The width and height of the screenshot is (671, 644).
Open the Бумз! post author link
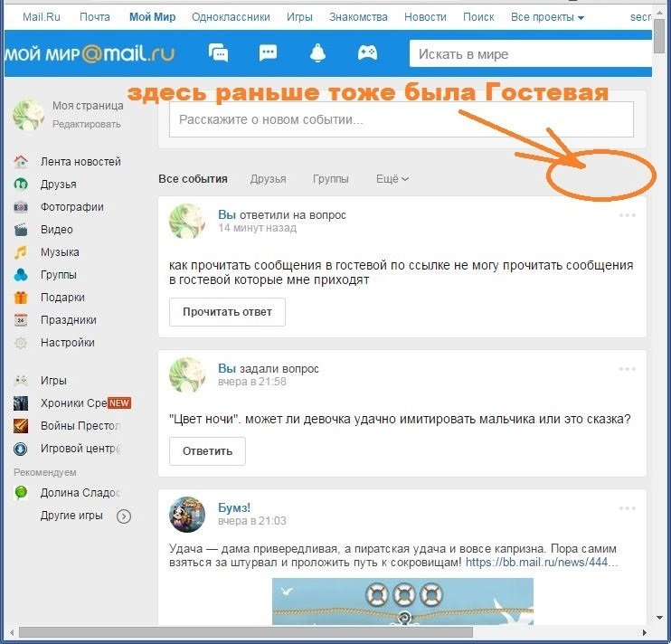[x=234, y=507]
